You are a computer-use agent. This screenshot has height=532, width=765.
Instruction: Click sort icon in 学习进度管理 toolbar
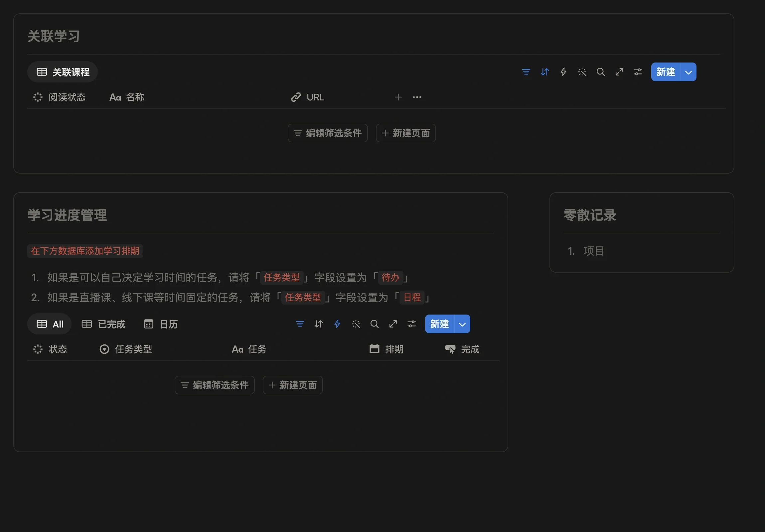318,324
